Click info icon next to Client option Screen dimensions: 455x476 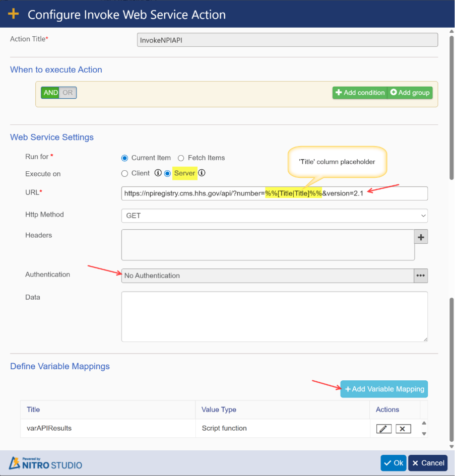click(158, 173)
